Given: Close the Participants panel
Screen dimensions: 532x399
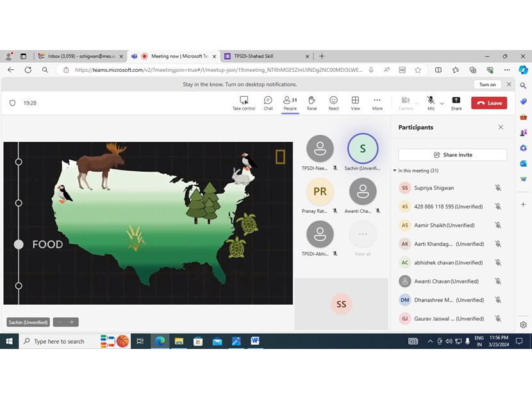Looking at the screenshot, I should (501, 127).
